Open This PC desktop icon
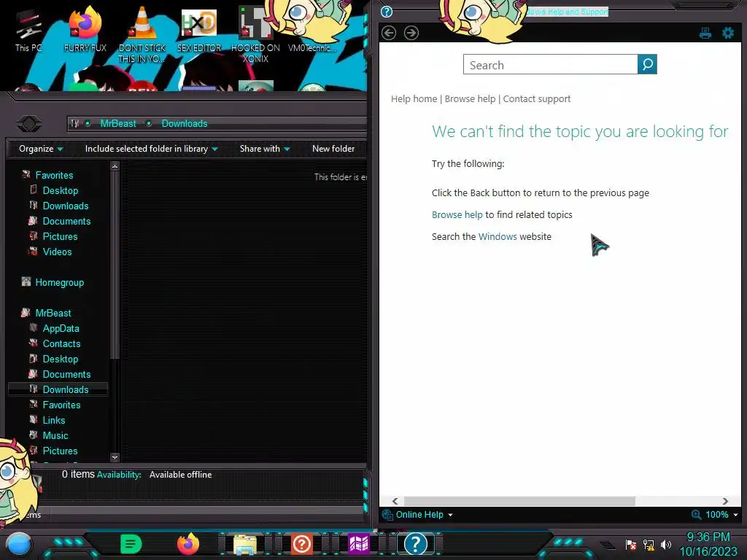This screenshot has height=560, width=747. coord(28,31)
